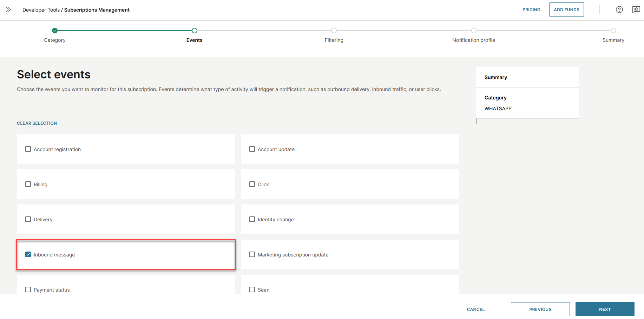Expand the sidebar navigation chevrons
The image size is (644, 319).
[x=8, y=10]
